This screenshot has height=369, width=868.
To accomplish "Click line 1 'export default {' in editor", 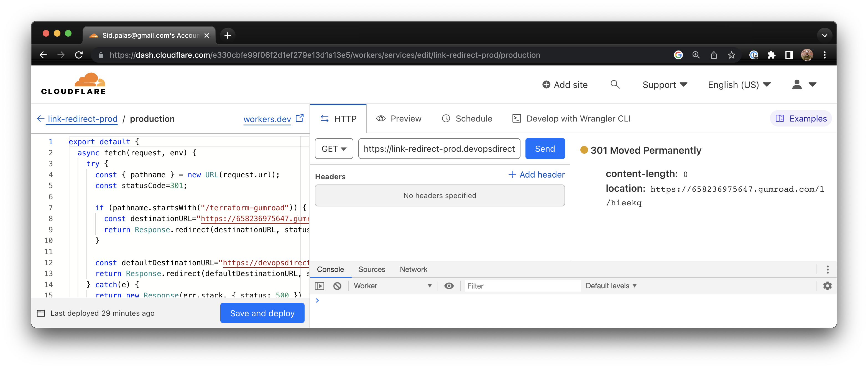I will coord(104,142).
